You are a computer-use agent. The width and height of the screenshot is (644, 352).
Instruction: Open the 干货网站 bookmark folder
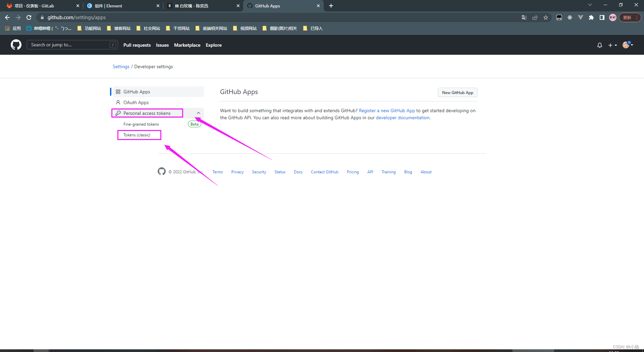(x=178, y=28)
